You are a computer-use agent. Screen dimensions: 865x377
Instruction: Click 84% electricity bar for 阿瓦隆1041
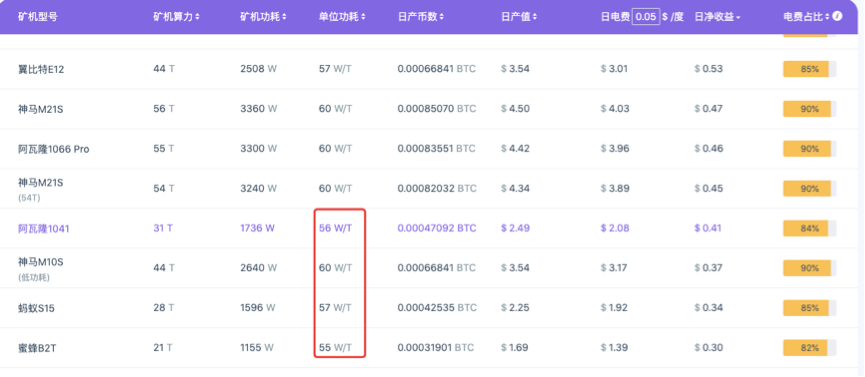tap(809, 229)
